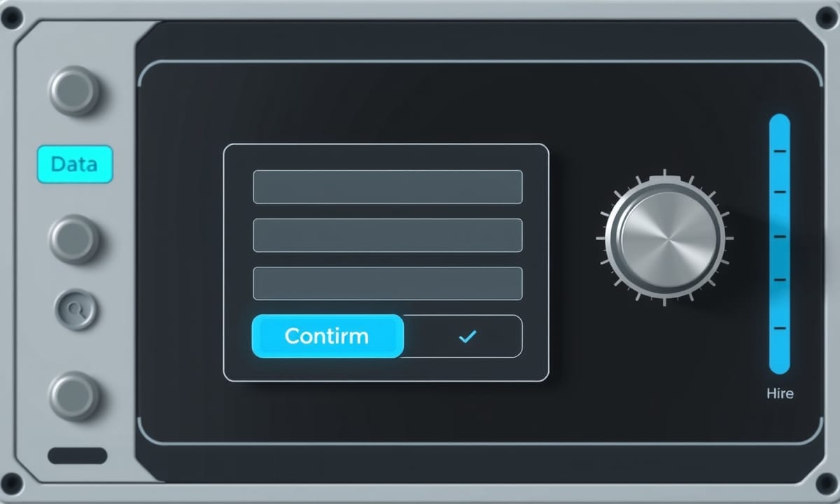The width and height of the screenshot is (840, 504).
Task: Click the top tick on blue slider
Action: (780, 150)
